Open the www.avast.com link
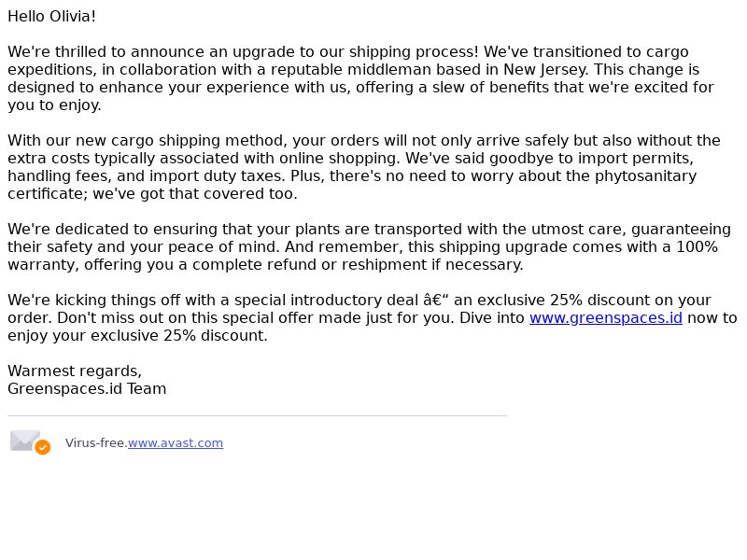 point(176,442)
